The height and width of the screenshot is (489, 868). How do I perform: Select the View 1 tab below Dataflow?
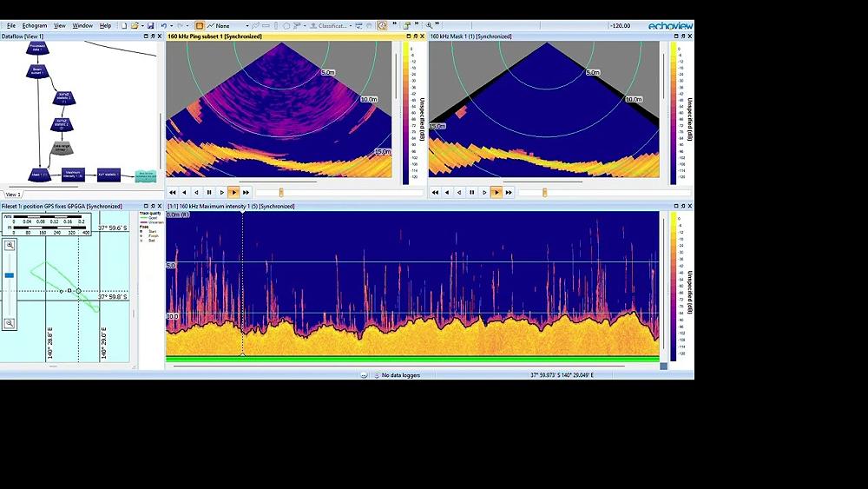point(14,195)
